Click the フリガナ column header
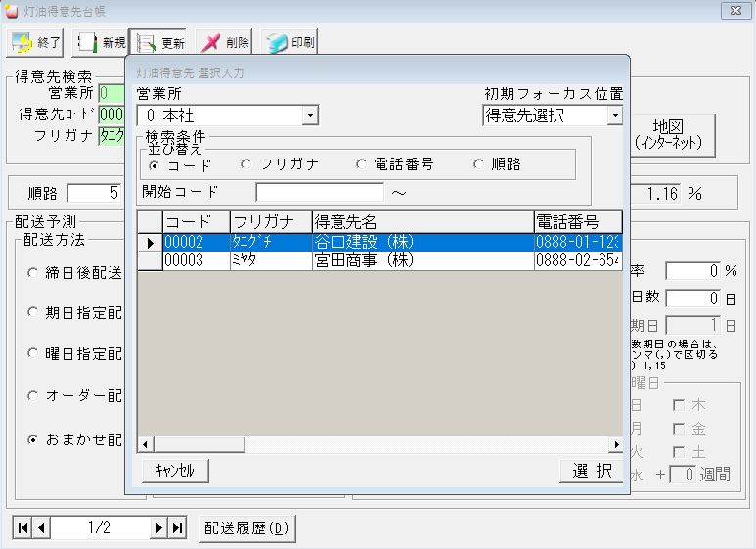This screenshot has height=549, width=756. point(270,222)
